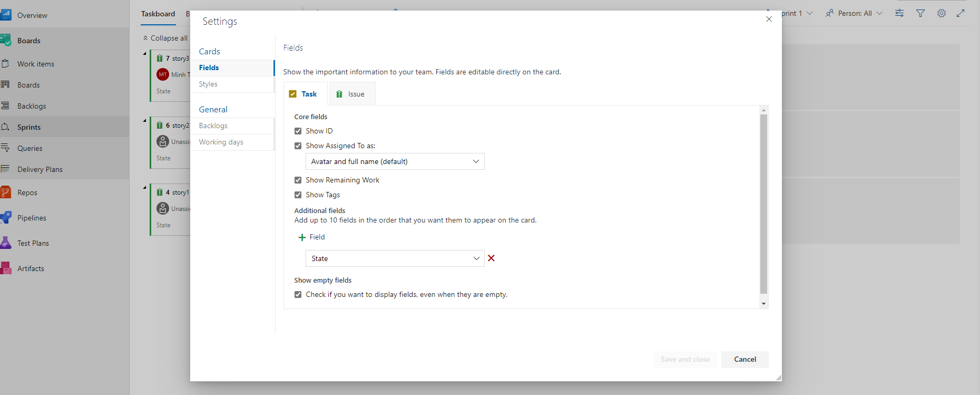Open the Repos hub icon
Image resolution: width=980 pixels, height=395 pixels.
point(6,192)
